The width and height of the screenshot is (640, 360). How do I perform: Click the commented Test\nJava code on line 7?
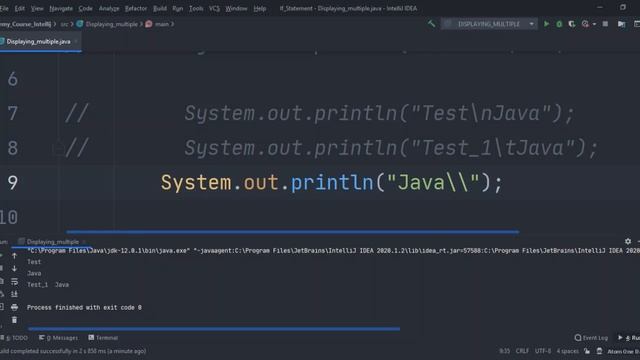(x=380, y=113)
